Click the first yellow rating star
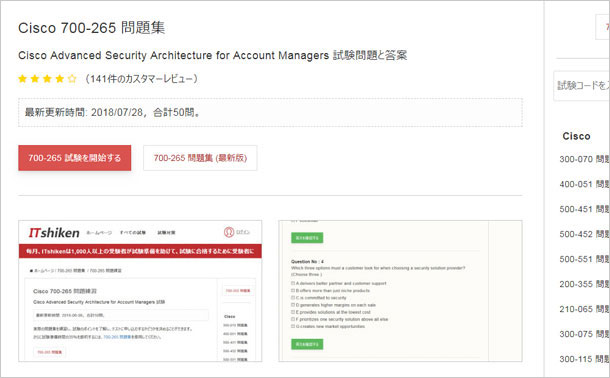Image resolution: width=610 pixels, height=378 pixels. point(23,79)
